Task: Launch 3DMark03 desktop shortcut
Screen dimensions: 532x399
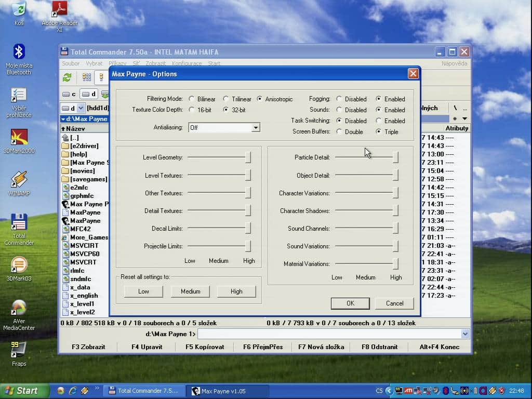Action: click(19, 269)
